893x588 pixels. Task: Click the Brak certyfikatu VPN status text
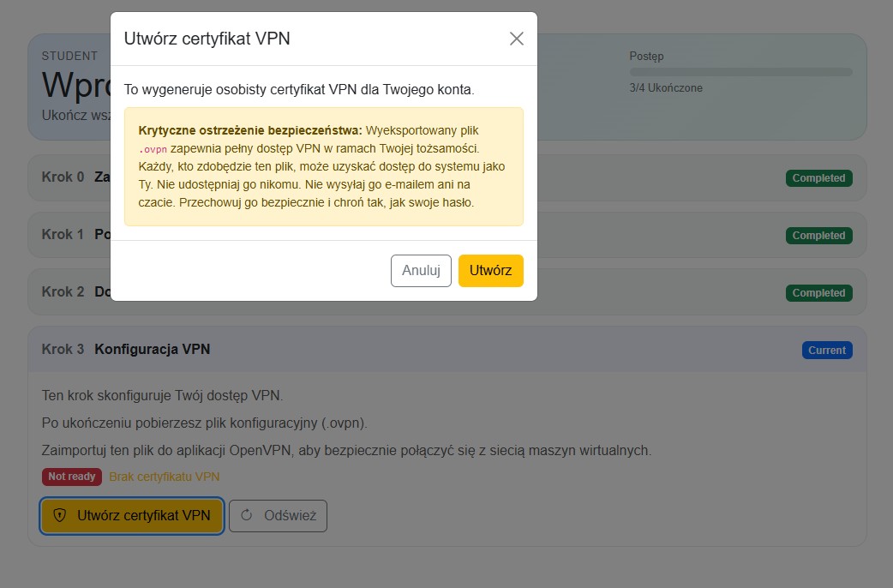[x=165, y=477]
